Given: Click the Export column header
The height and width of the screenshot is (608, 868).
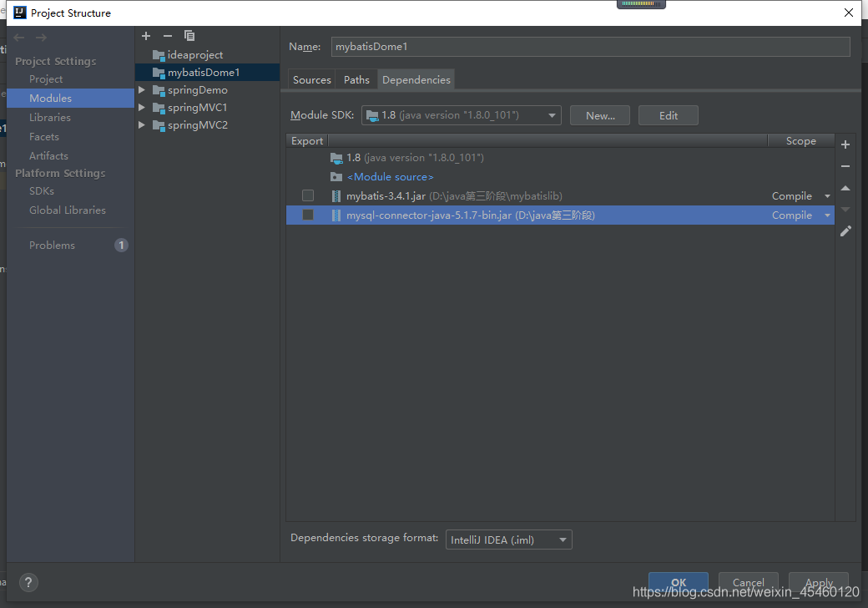Looking at the screenshot, I should tap(306, 141).
